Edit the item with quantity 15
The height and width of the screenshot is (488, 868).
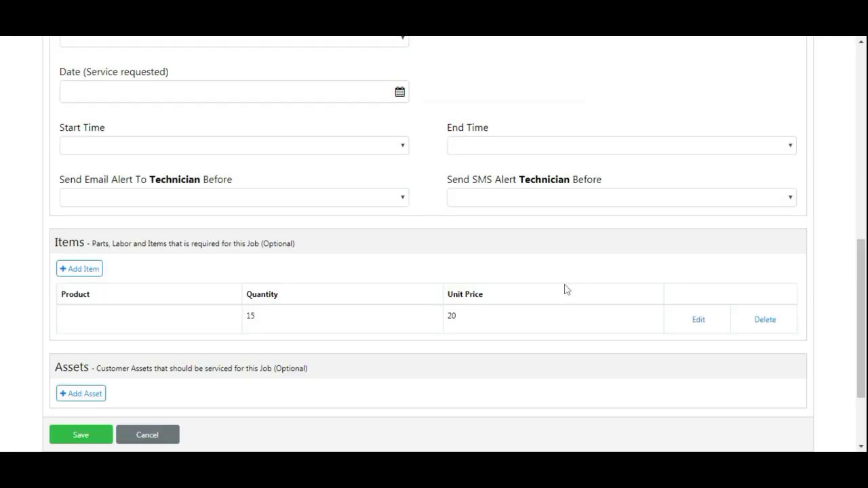point(698,319)
